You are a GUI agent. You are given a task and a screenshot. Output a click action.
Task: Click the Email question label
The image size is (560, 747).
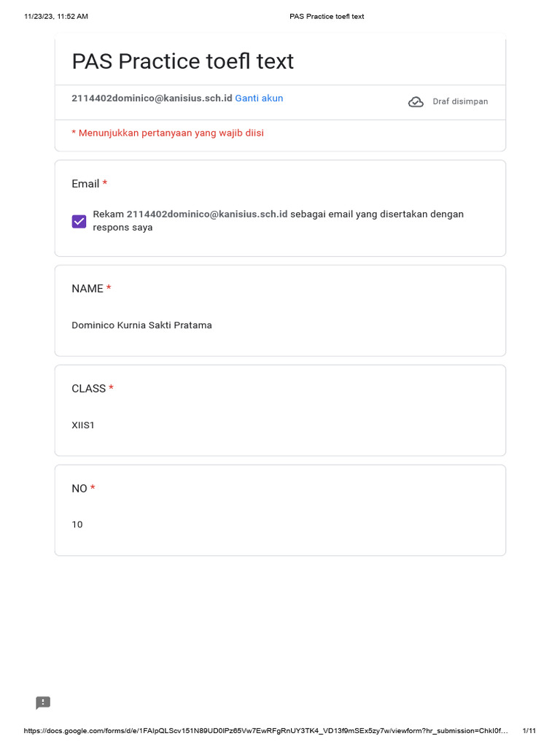(85, 184)
